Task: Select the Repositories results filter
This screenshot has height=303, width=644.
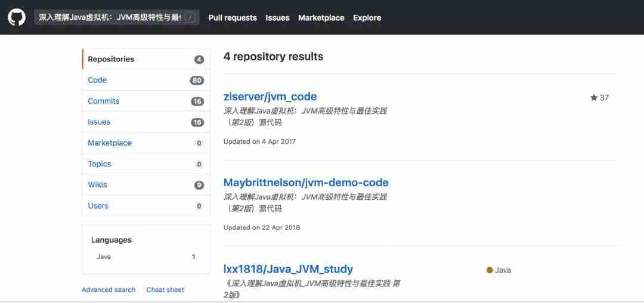Action: pyautogui.click(x=146, y=59)
